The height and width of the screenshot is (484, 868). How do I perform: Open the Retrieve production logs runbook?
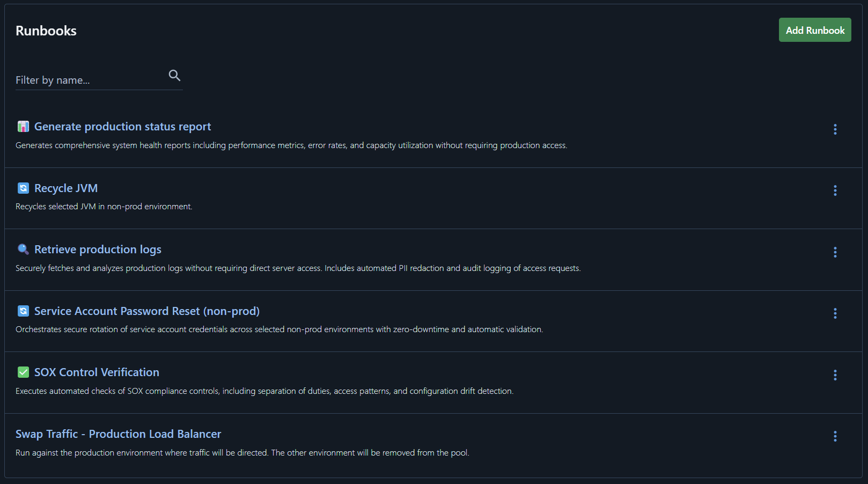[x=97, y=249]
